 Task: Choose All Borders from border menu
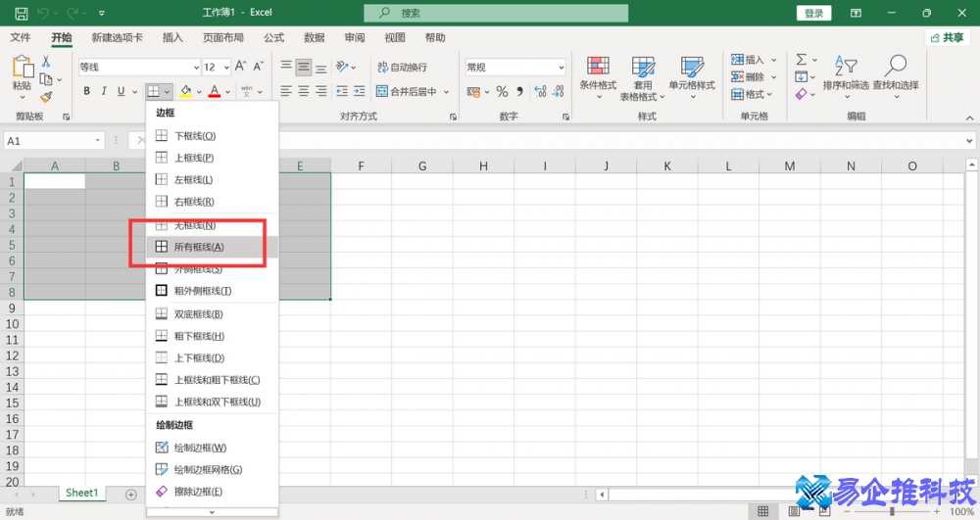tap(199, 247)
